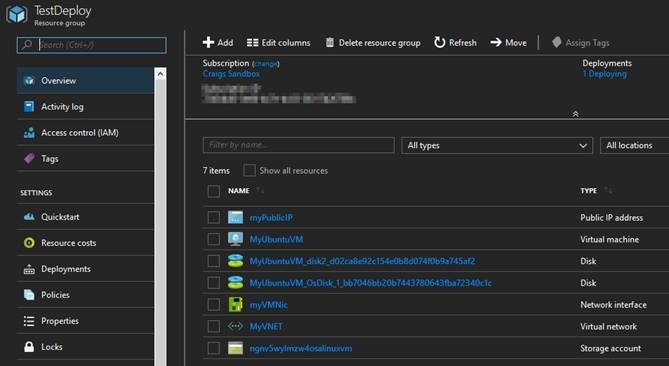
Task: Click the myVMNic network interface icon
Action: click(x=235, y=305)
